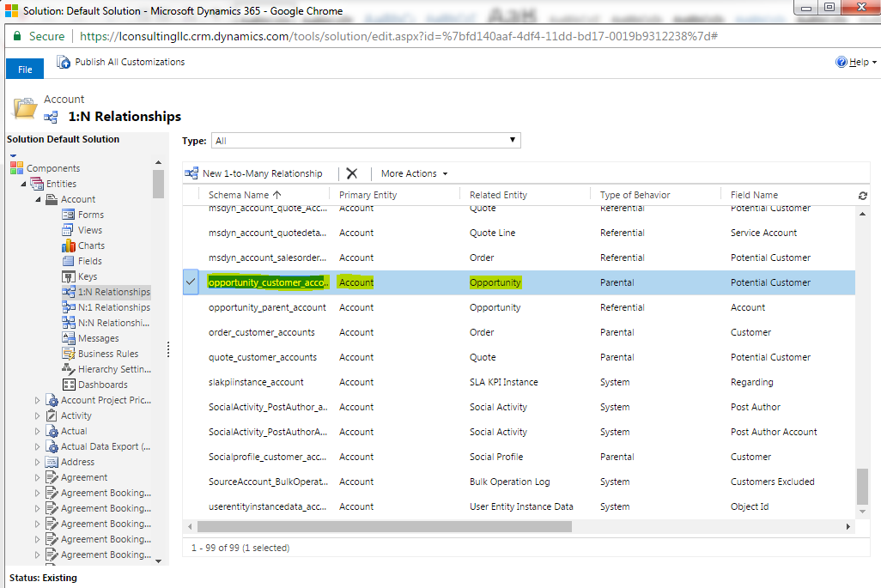Check the order_customer_accounts row checkbox
This screenshot has width=881, height=588.
coord(191,332)
